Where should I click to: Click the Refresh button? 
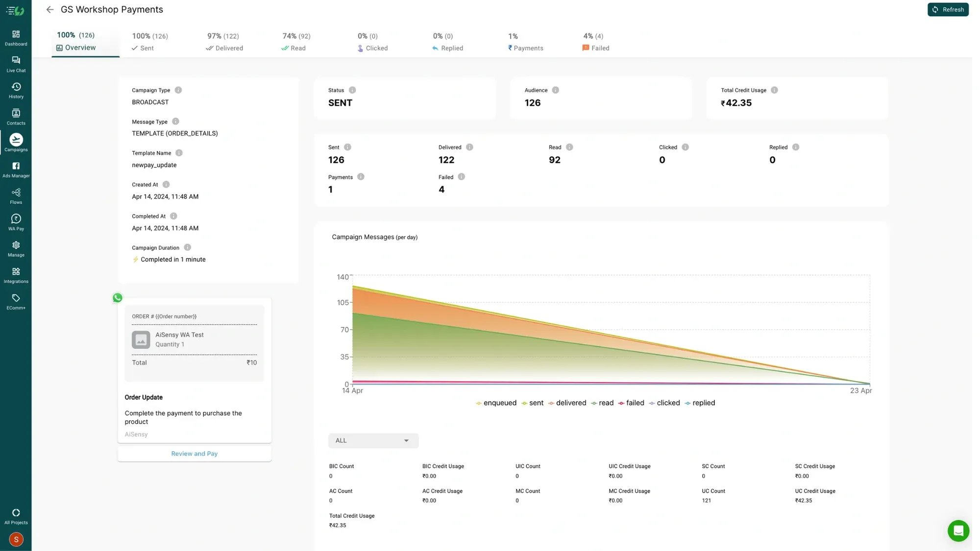tap(948, 9)
